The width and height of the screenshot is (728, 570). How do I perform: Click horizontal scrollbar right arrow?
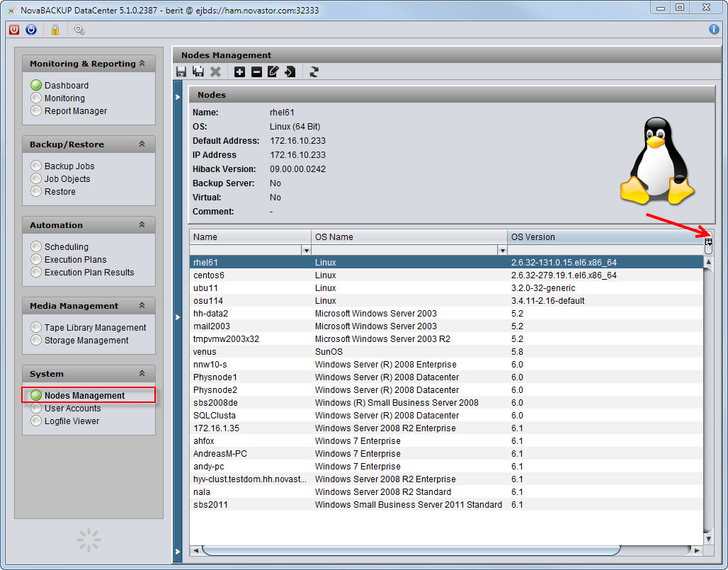(x=697, y=550)
